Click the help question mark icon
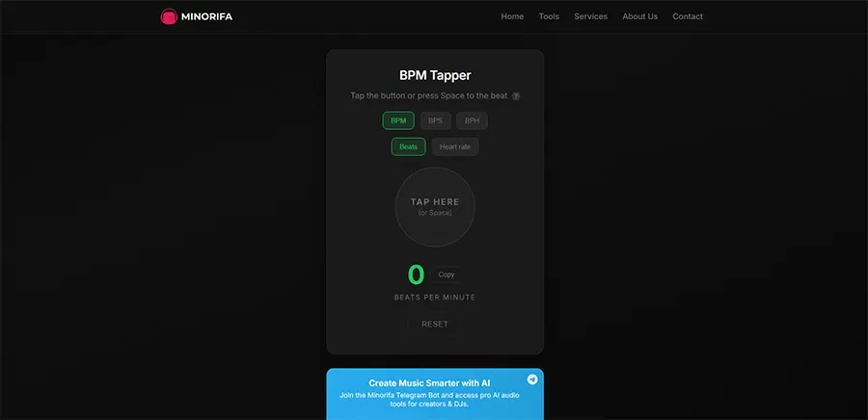Screen dimensions: 868x420 tap(516, 96)
